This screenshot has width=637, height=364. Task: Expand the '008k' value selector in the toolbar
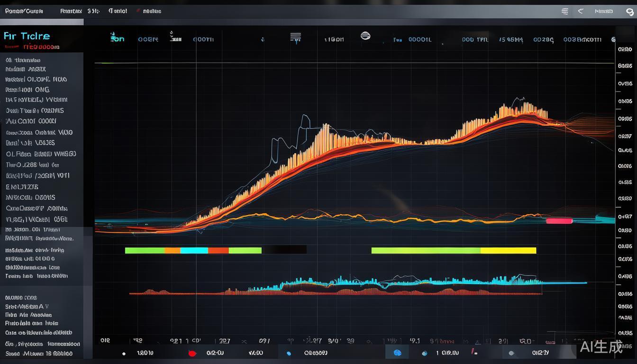[148, 39]
